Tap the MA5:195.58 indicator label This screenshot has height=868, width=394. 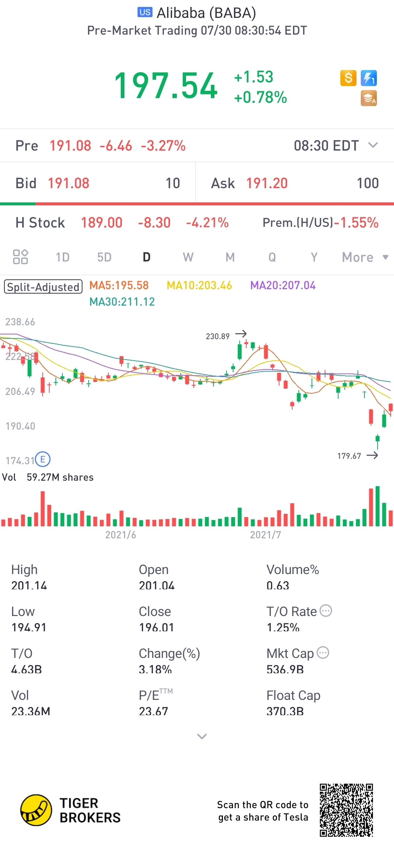click(x=119, y=285)
